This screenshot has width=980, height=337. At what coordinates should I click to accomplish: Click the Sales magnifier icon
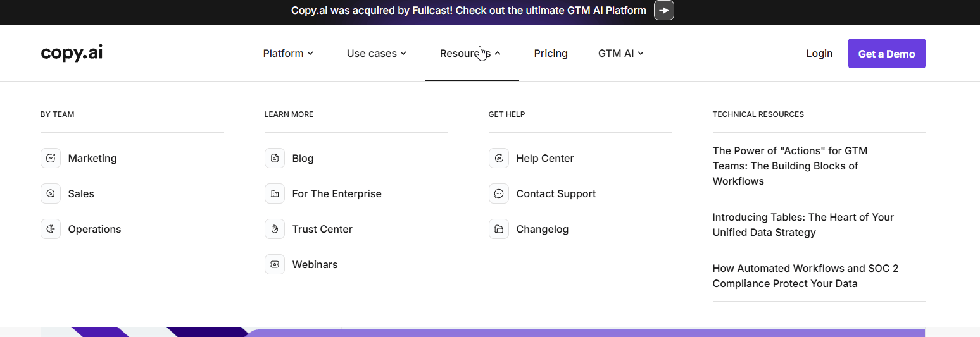click(51, 193)
